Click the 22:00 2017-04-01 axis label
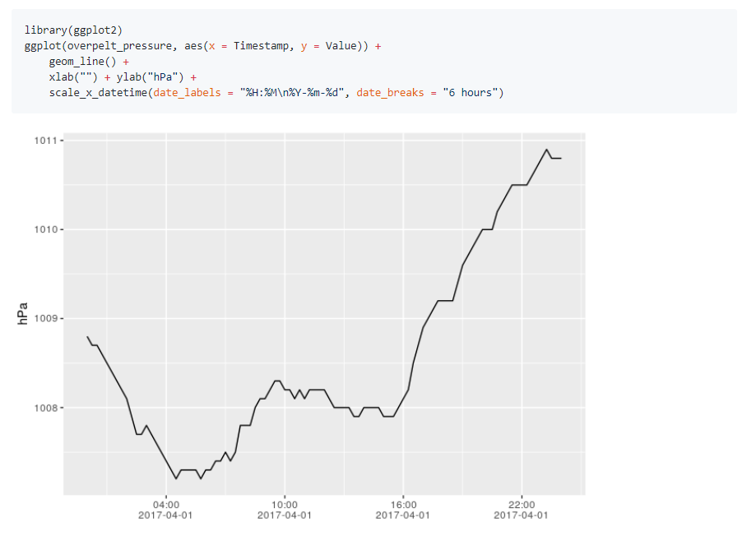 coord(522,510)
